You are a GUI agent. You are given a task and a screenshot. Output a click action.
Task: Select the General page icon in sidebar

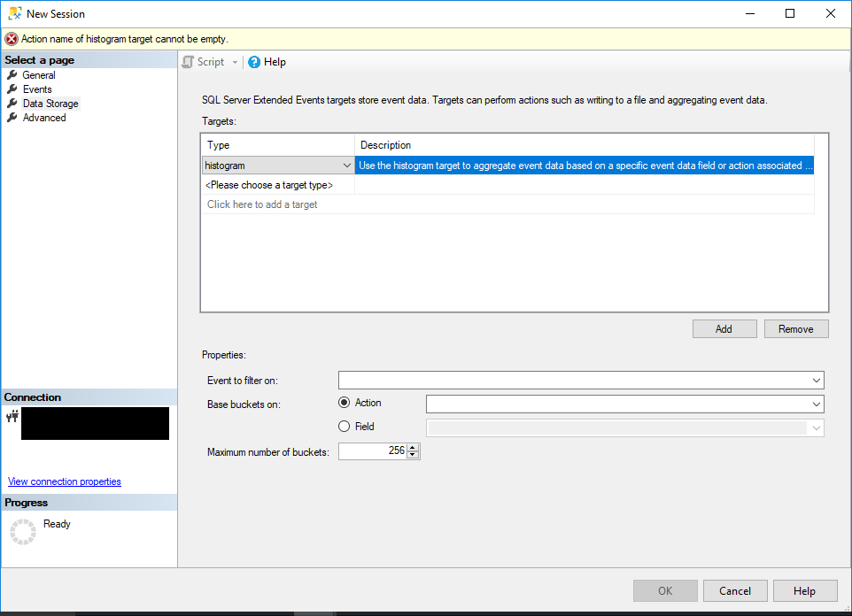[x=12, y=74]
